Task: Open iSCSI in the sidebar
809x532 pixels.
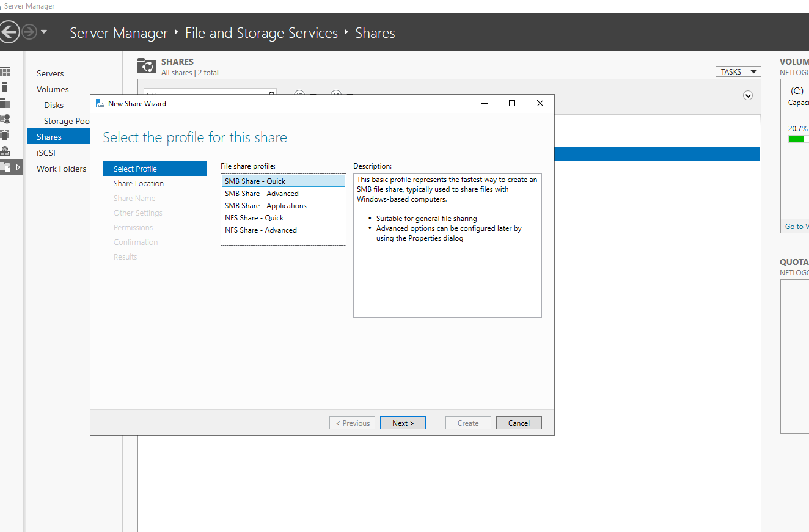Action: pyautogui.click(x=46, y=153)
